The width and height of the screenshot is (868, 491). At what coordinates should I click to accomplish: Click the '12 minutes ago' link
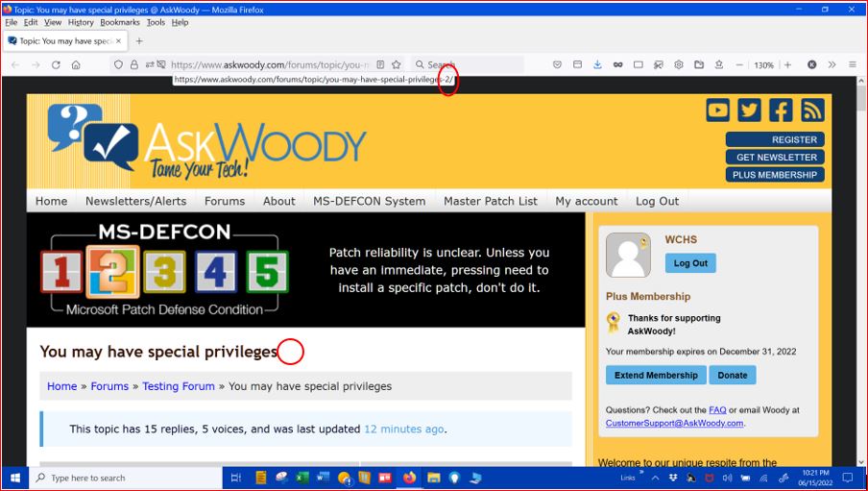point(403,430)
